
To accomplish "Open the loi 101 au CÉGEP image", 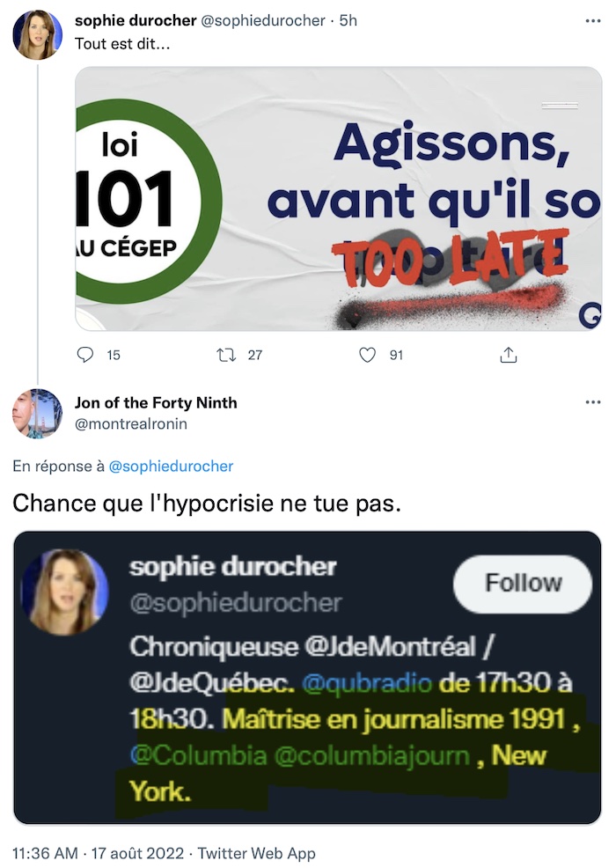I will coord(339,199).
